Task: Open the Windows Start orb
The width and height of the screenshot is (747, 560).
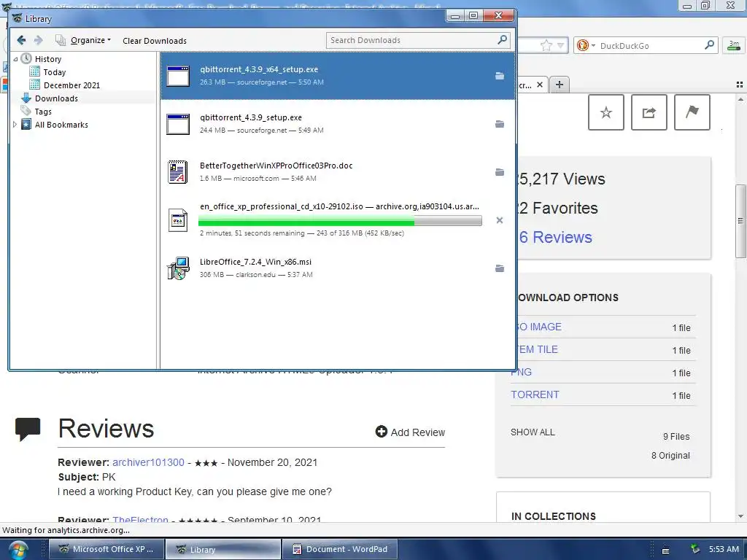Action: tap(18, 551)
